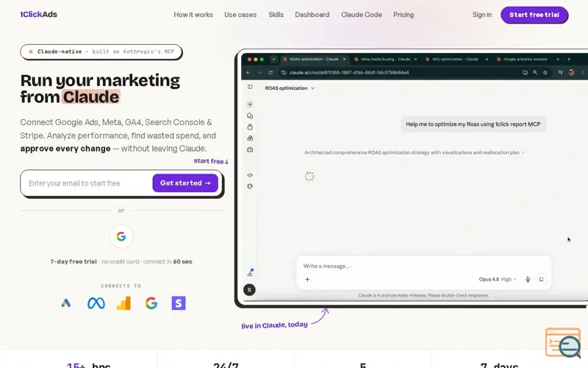Click the 1ClickAds logo
The width and height of the screenshot is (588, 368).
(x=39, y=14)
